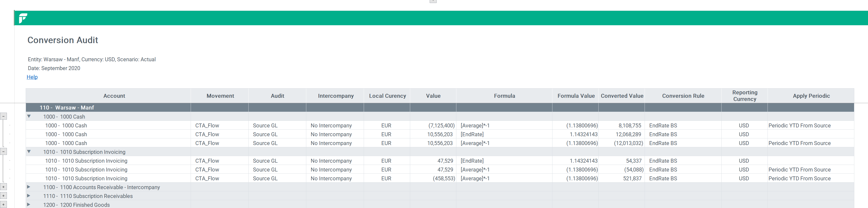Click 1.14324143 formula value in the 12,068,289 row
The width and height of the screenshot is (868, 208).
click(584, 134)
